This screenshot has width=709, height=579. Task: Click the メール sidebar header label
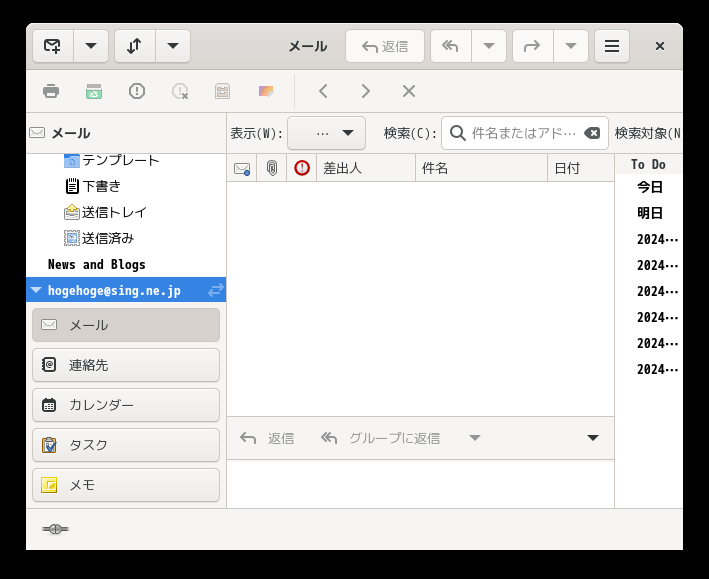coord(71,133)
